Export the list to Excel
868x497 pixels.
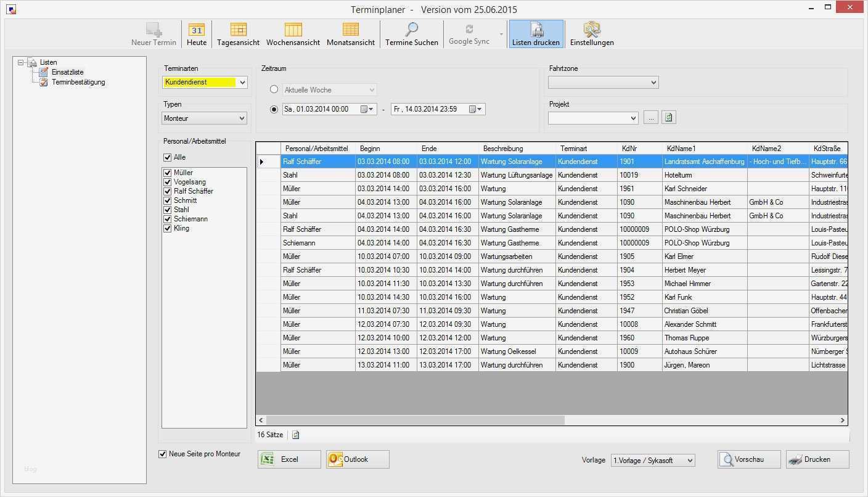289,459
